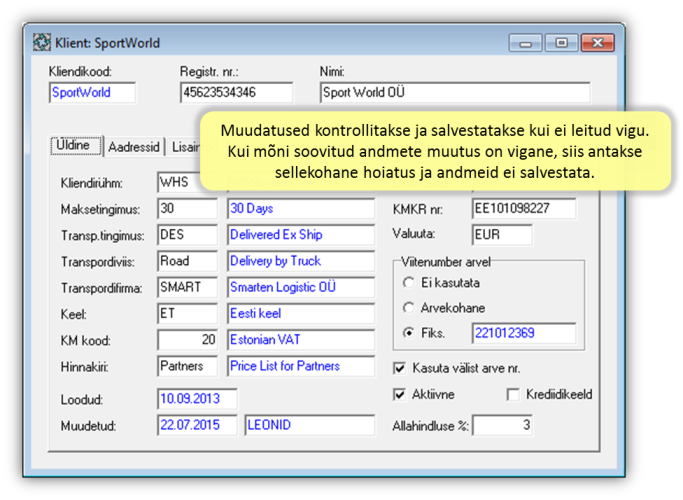Switch to the Üldine tab

(76, 145)
